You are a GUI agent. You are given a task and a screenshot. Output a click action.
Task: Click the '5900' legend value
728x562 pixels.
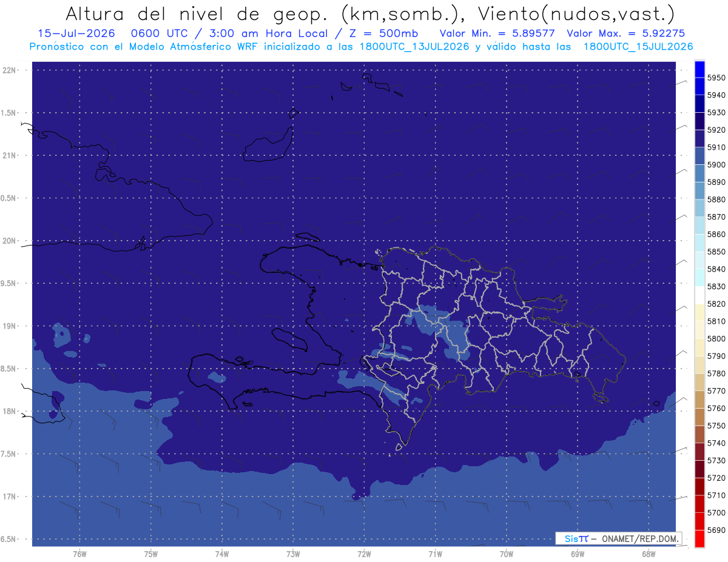tap(716, 165)
